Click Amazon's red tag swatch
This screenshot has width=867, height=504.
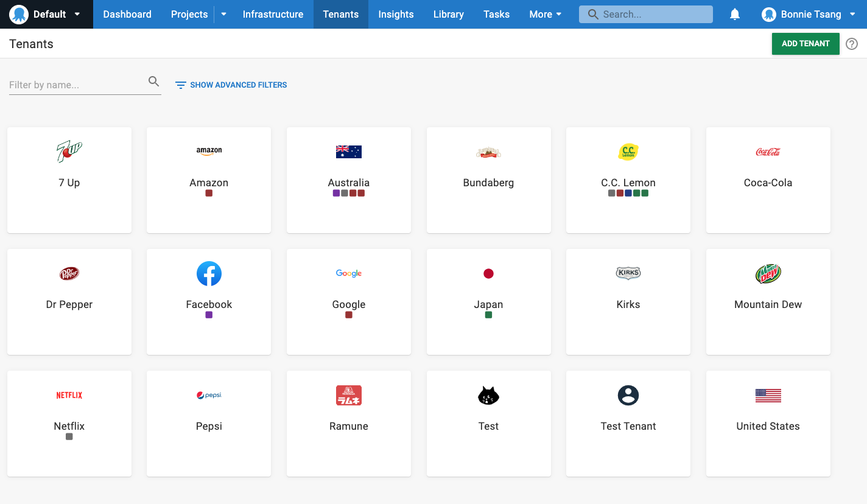209,193
